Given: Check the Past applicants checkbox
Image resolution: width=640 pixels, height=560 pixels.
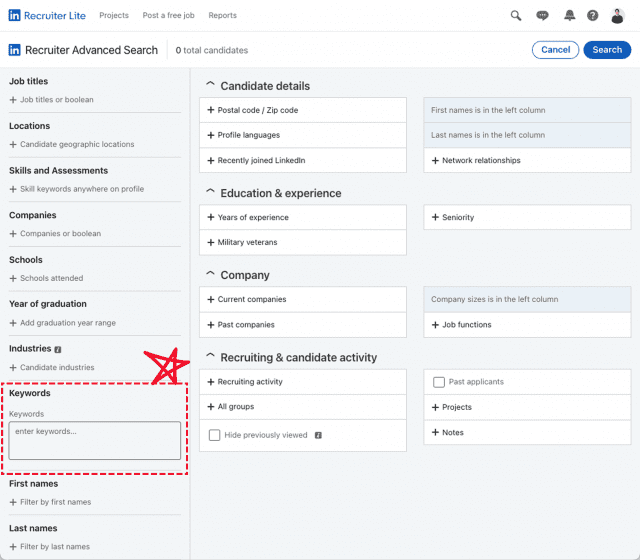Looking at the screenshot, I should tap(439, 382).
